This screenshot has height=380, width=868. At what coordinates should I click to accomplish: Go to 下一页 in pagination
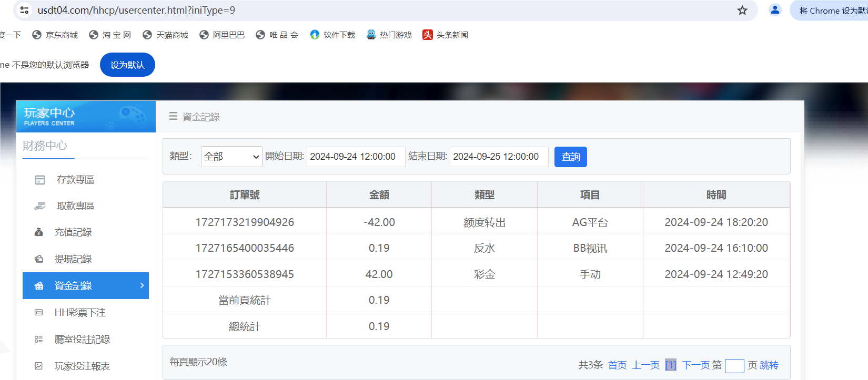point(696,365)
